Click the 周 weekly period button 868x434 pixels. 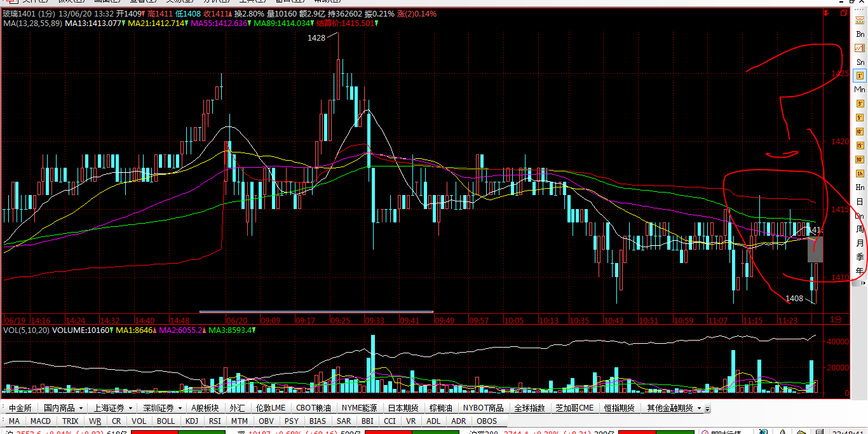click(x=860, y=229)
